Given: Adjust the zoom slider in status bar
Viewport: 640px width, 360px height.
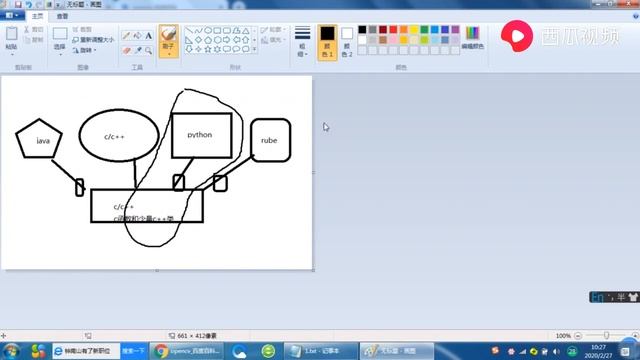Looking at the screenshot, I should click(x=607, y=336).
